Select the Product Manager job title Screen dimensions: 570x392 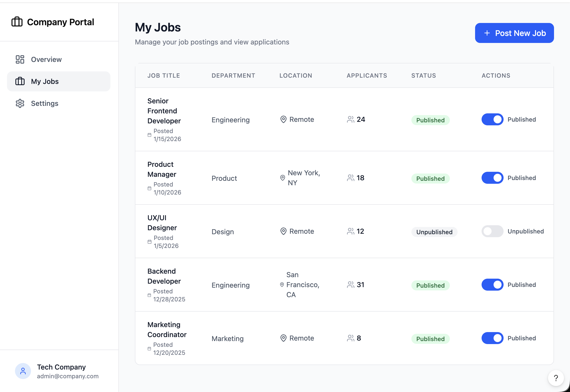pos(162,169)
